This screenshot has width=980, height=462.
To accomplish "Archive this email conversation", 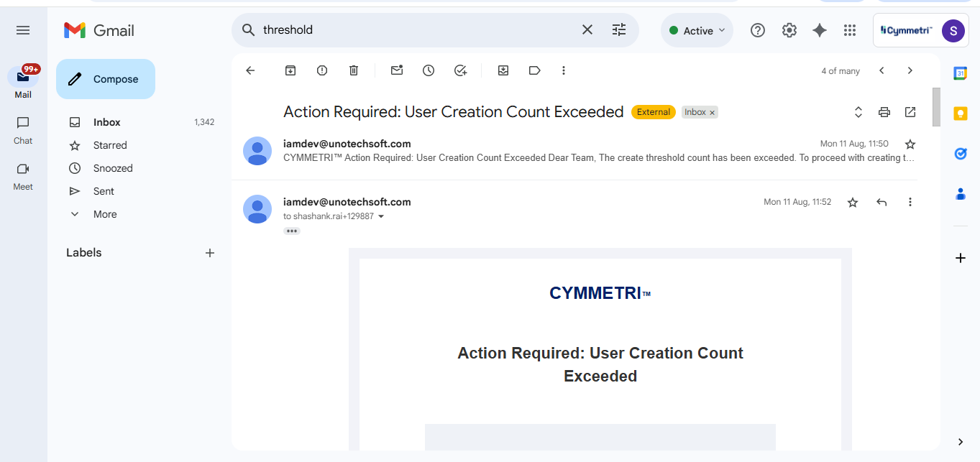I will click(x=290, y=70).
